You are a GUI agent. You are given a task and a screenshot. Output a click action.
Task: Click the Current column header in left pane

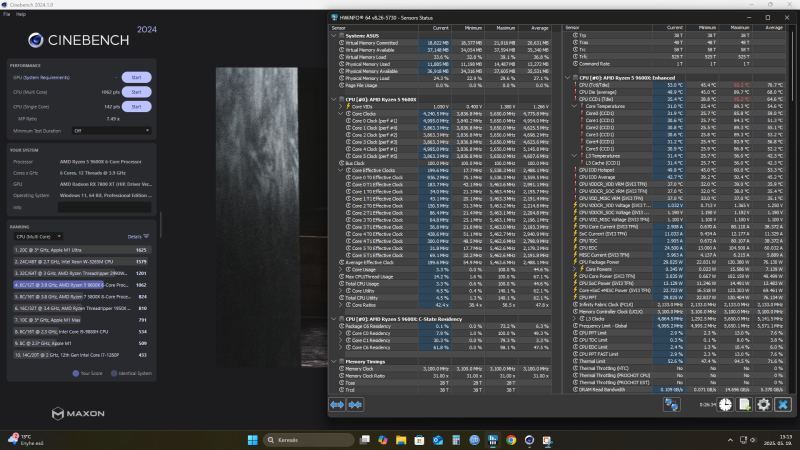point(435,28)
